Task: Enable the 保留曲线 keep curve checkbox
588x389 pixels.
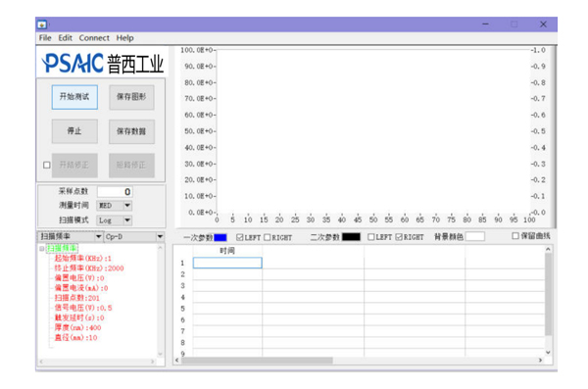Action: (515, 236)
